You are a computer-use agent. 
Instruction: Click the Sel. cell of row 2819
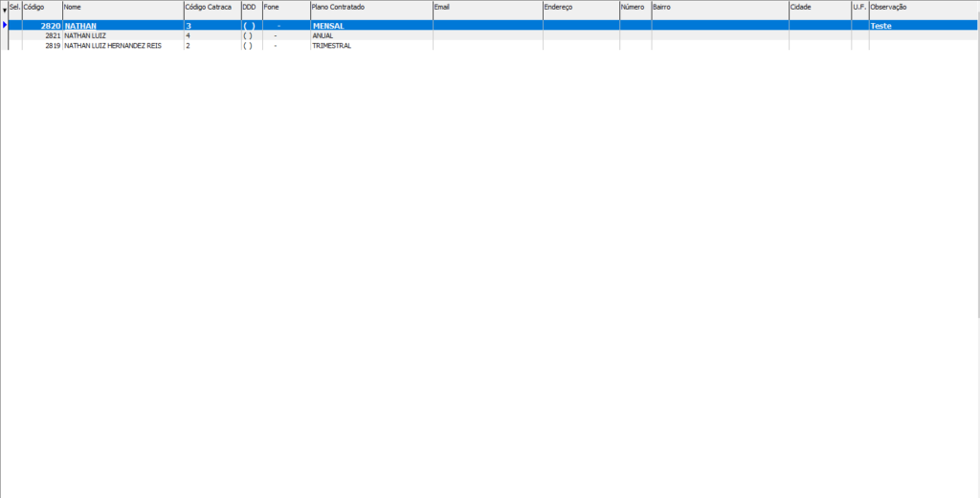pyautogui.click(x=15, y=46)
